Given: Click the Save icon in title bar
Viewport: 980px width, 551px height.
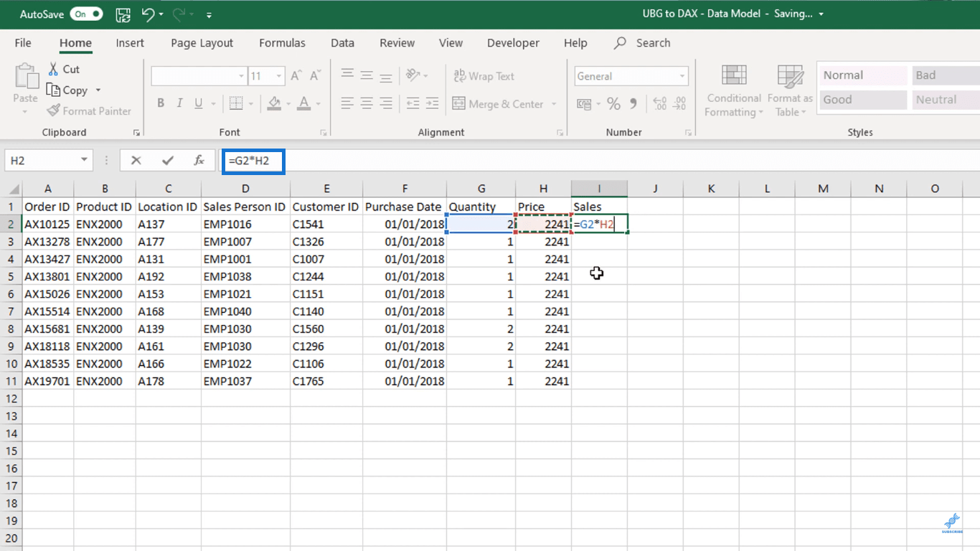Looking at the screenshot, I should 123,14.
